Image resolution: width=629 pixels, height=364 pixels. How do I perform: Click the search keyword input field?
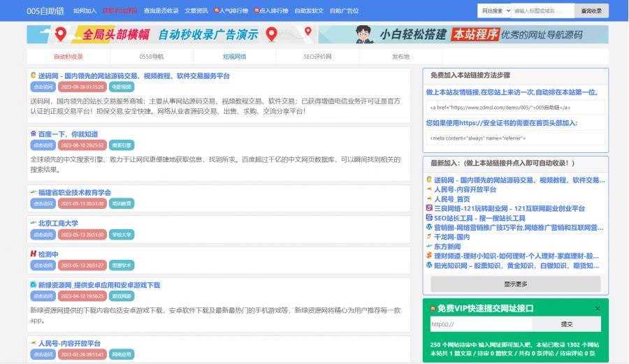[x=543, y=10]
